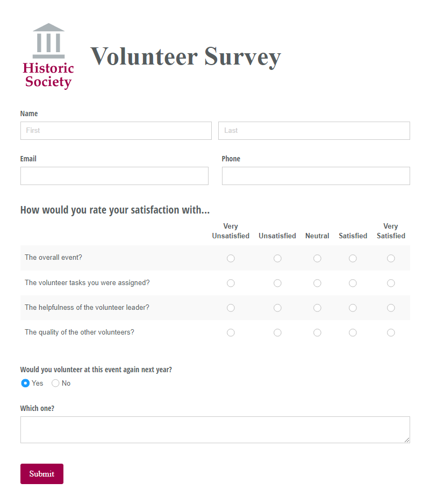Screen dimensions: 430x504
Task: Click the Which one? text area
Action: coord(215,430)
